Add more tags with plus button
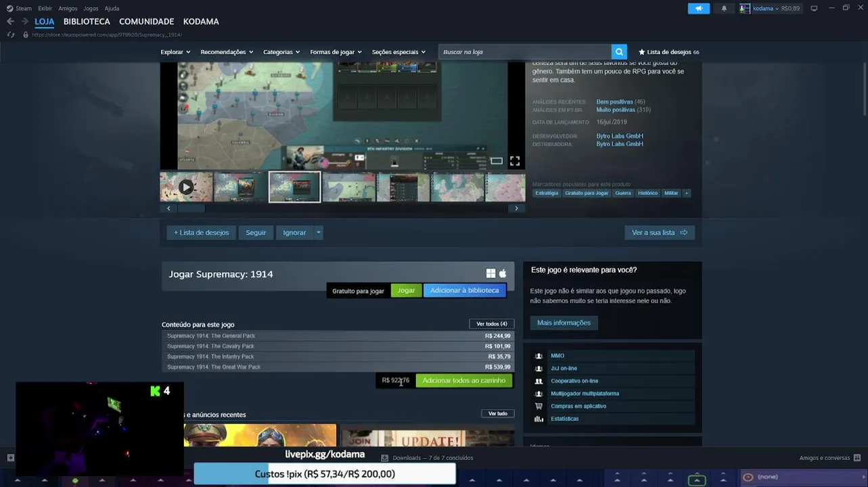 click(687, 193)
